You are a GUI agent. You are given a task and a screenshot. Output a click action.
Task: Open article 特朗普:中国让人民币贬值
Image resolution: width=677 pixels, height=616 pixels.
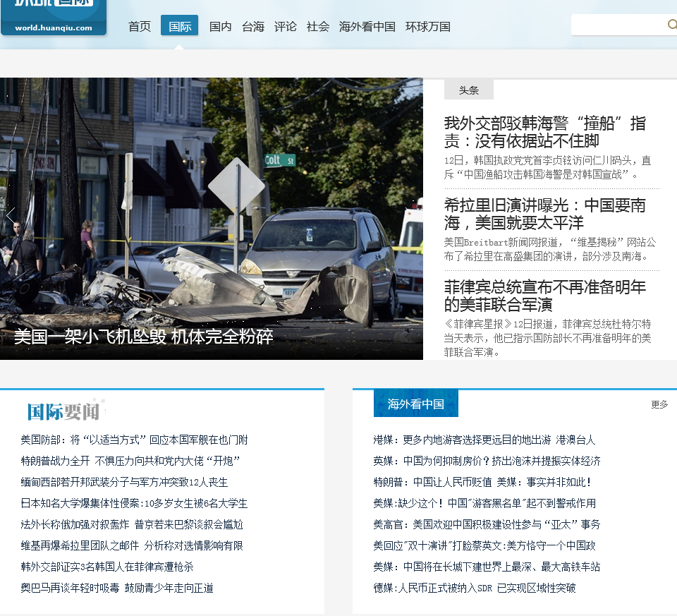482,482
